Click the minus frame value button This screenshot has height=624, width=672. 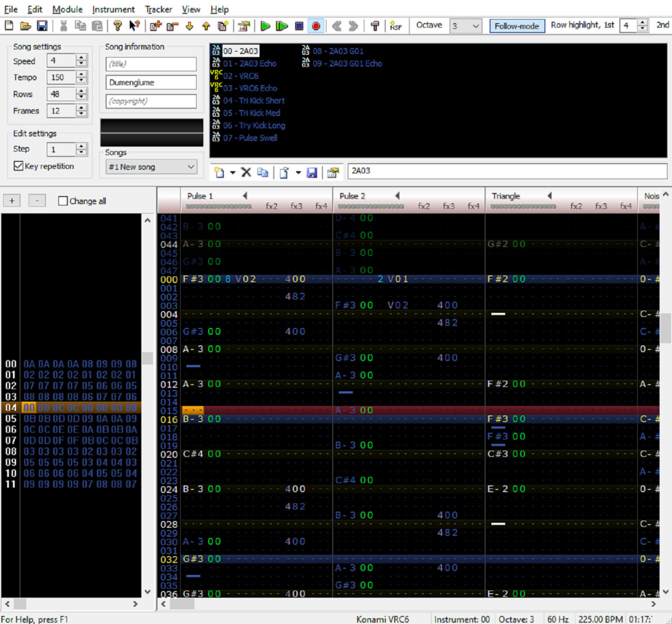tap(37, 200)
